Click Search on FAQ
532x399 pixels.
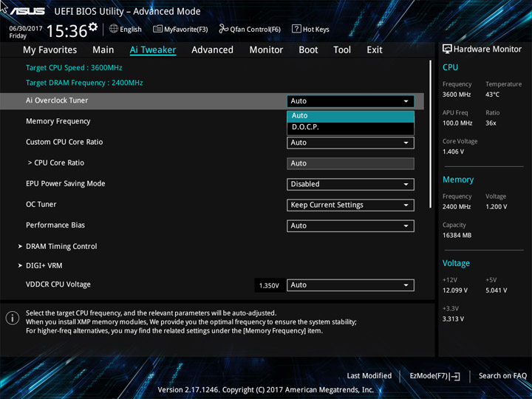[502, 376]
